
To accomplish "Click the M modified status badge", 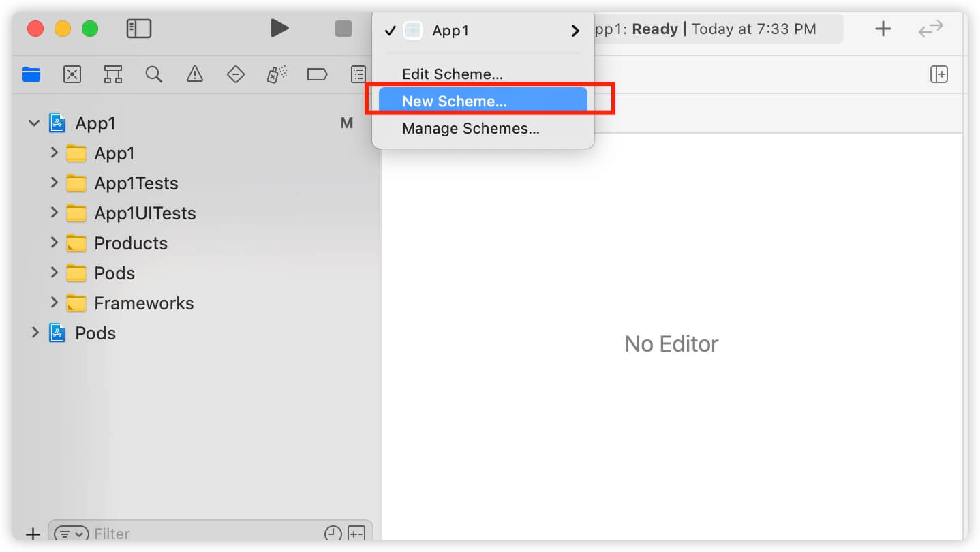I will pyautogui.click(x=347, y=123).
